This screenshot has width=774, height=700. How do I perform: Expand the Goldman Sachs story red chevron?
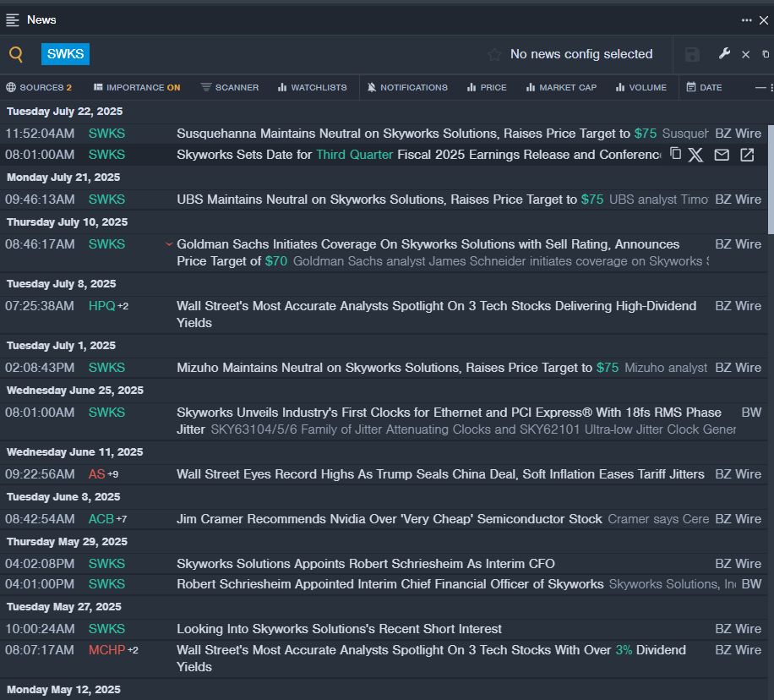[169, 244]
